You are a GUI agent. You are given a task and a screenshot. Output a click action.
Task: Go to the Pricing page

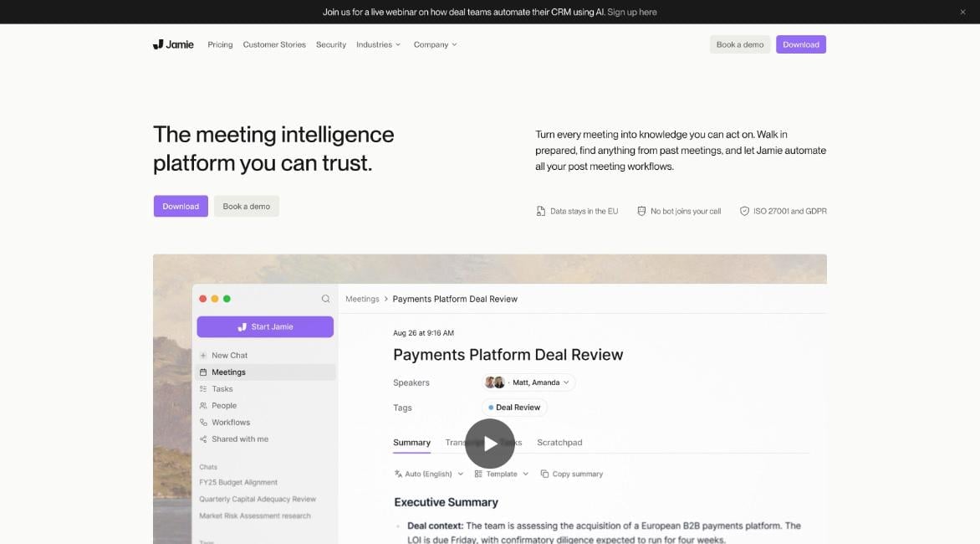(x=220, y=44)
